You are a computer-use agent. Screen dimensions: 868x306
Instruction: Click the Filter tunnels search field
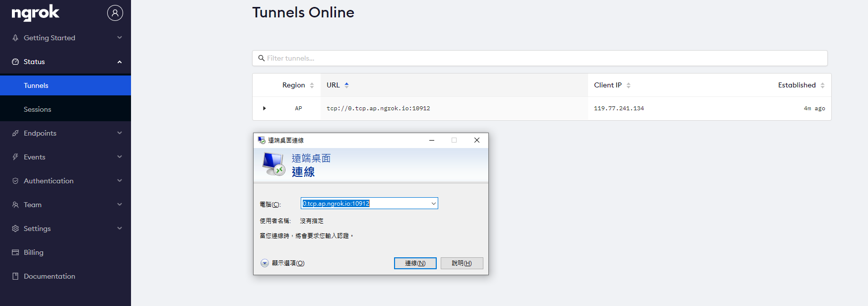(540, 58)
